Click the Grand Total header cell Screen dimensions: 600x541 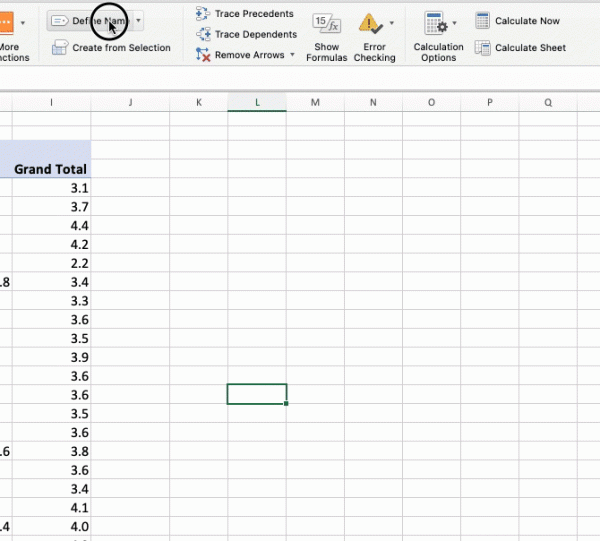(51, 169)
